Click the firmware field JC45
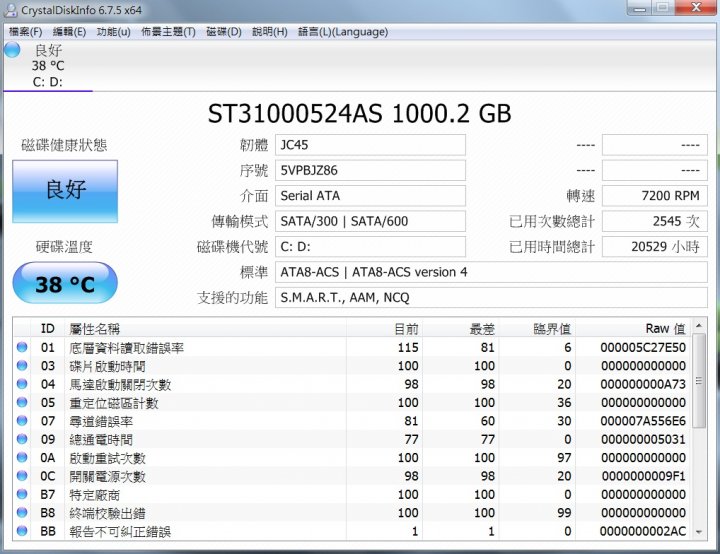This screenshot has width=720, height=554. [x=370, y=145]
